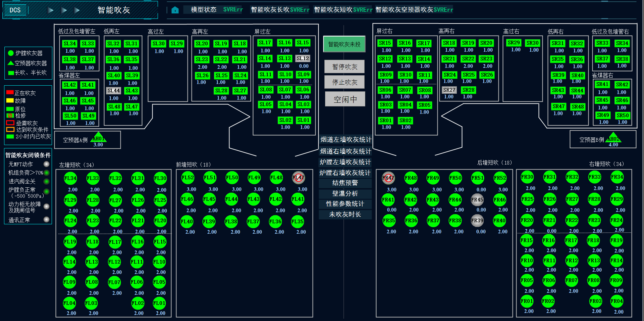Click the 停止吹灰 stop button
This screenshot has height=321, width=644.
[x=344, y=82]
